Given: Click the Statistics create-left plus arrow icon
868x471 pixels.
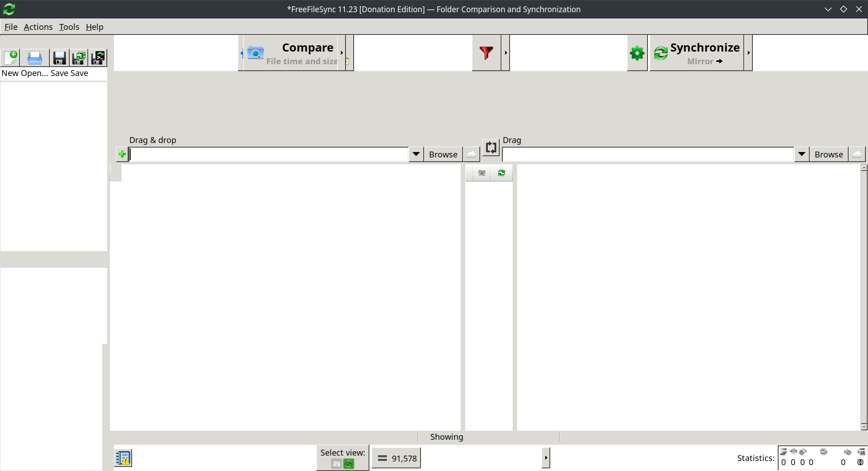Looking at the screenshot, I should pos(802,452).
